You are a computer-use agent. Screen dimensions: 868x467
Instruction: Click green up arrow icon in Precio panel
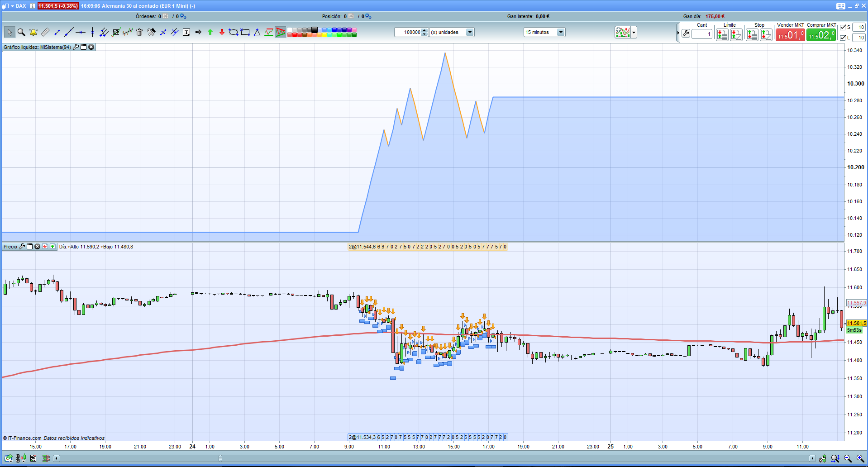52,247
